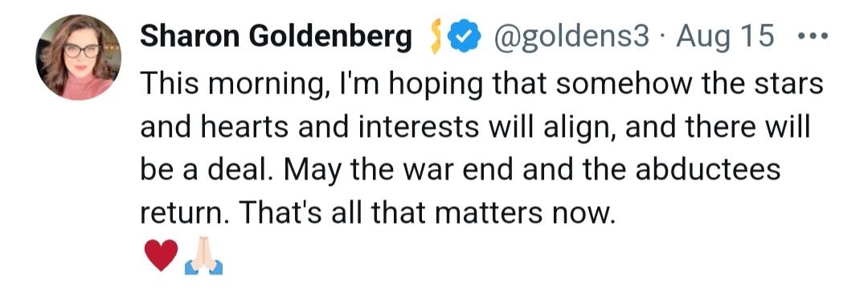
Task: Click the words 'be a deal'
Action: point(210,169)
